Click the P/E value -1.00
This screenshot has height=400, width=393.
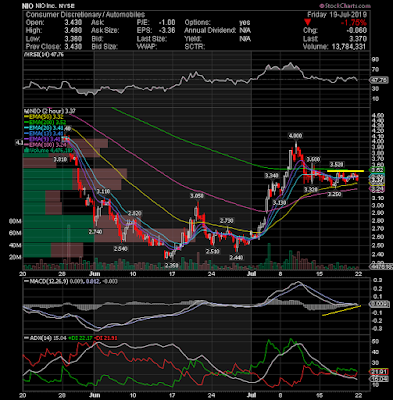coord(166,23)
